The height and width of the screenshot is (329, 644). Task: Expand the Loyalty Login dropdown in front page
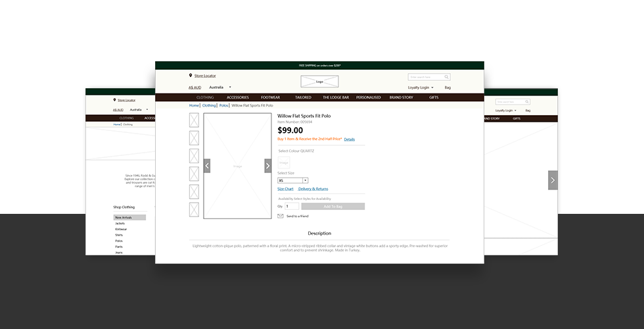[421, 87]
